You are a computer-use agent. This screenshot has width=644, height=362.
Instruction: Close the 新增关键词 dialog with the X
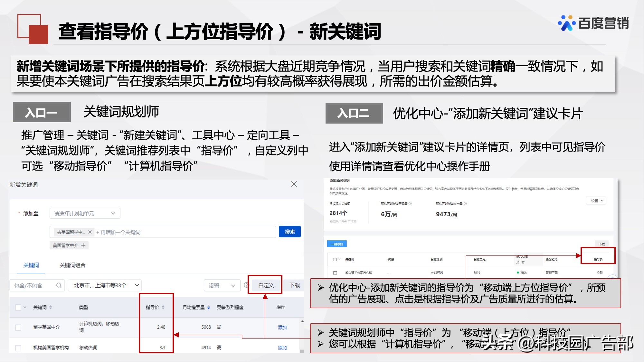click(294, 184)
